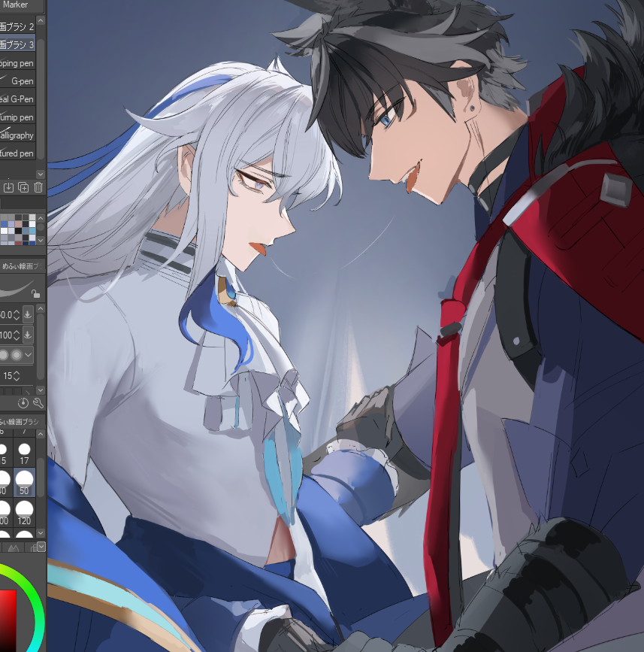
Task: Select brush size preset 50
Action: pyautogui.click(x=24, y=482)
